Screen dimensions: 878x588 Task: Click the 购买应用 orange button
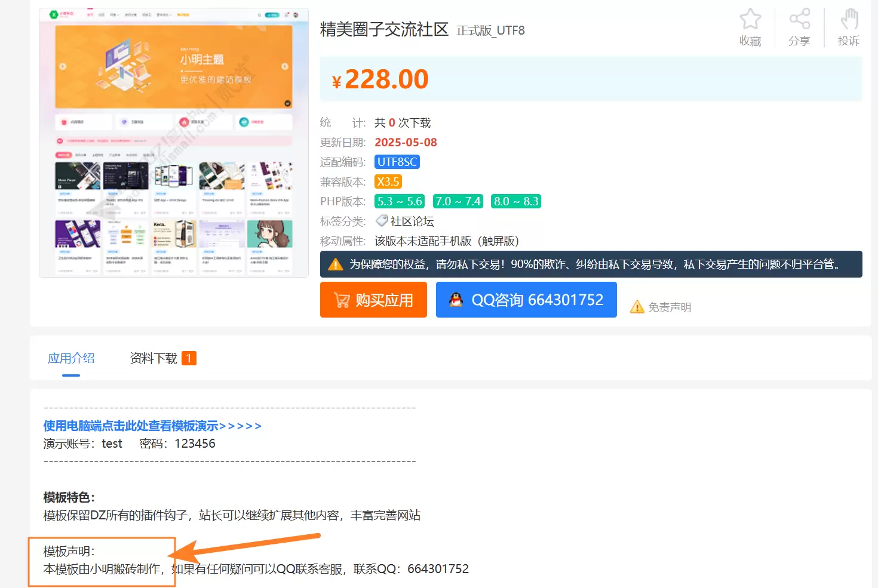[373, 300]
